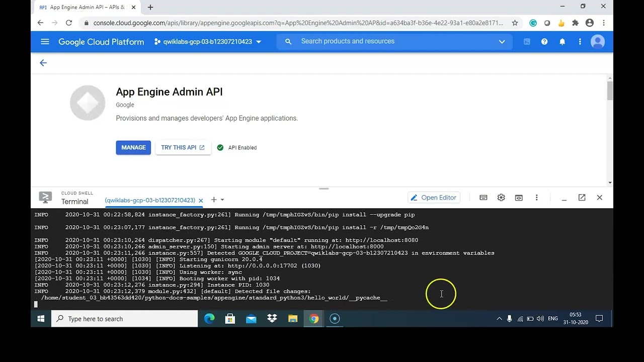The image size is (644, 362).
Task: Show hidden system tray icons chevron
Action: pos(499,319)
